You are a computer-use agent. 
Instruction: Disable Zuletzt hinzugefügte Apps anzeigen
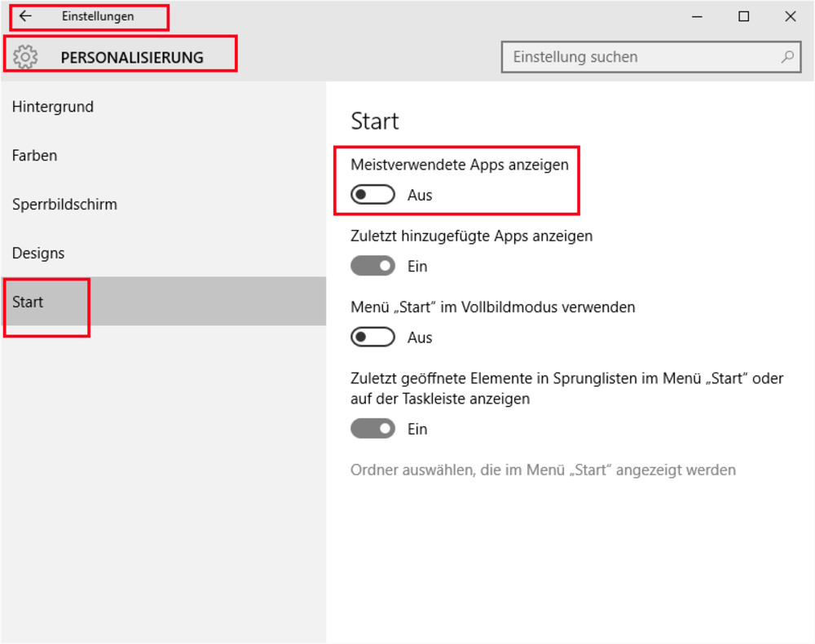[372, 265]
